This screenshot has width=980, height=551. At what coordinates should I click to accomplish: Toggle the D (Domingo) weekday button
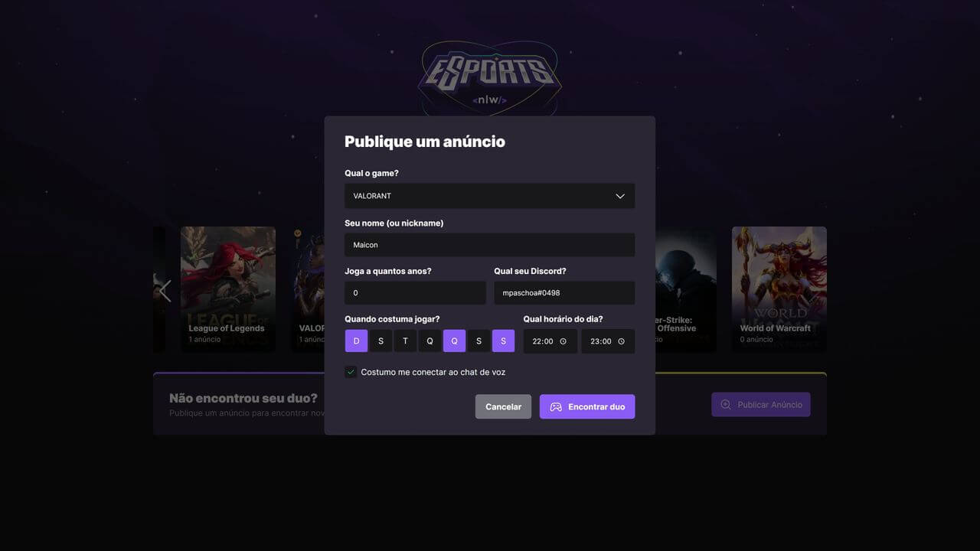(x=356, y=341)
